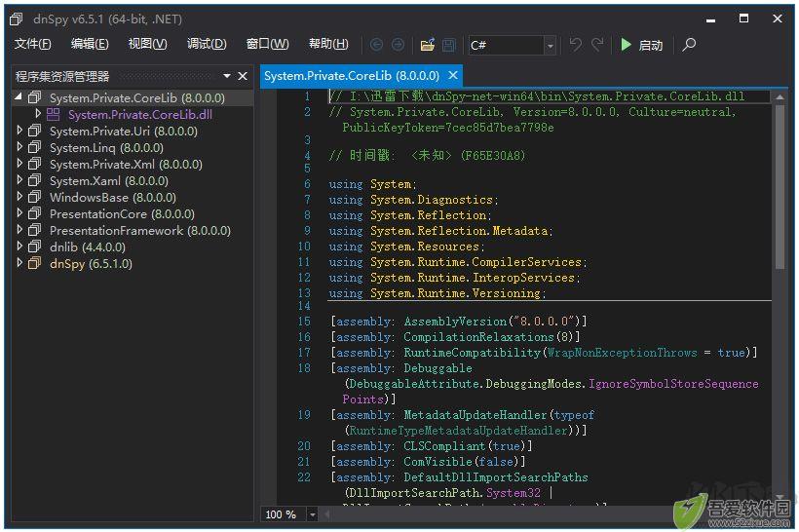
Task: Expand dnSpy (6.5.1.0) node
Action: click(19, 263)
